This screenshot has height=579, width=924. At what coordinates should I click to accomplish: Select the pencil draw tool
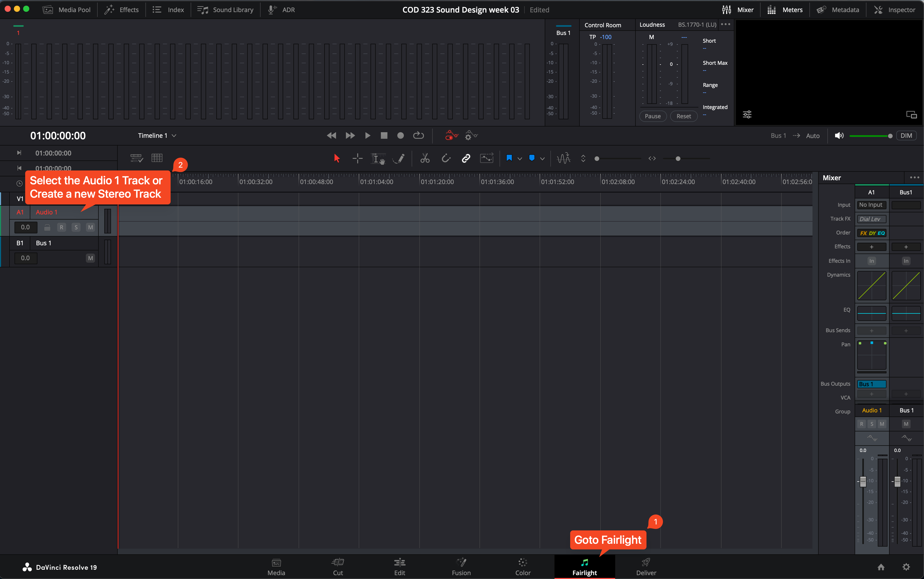pos(399,159)
